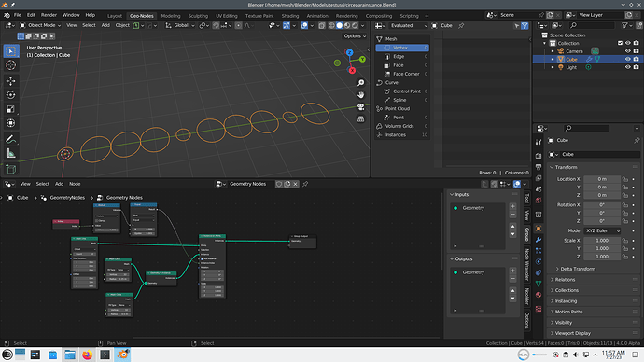Click the pan view hand icon
Viewport: 644px width, 362px height.
(x=360, y=95)
